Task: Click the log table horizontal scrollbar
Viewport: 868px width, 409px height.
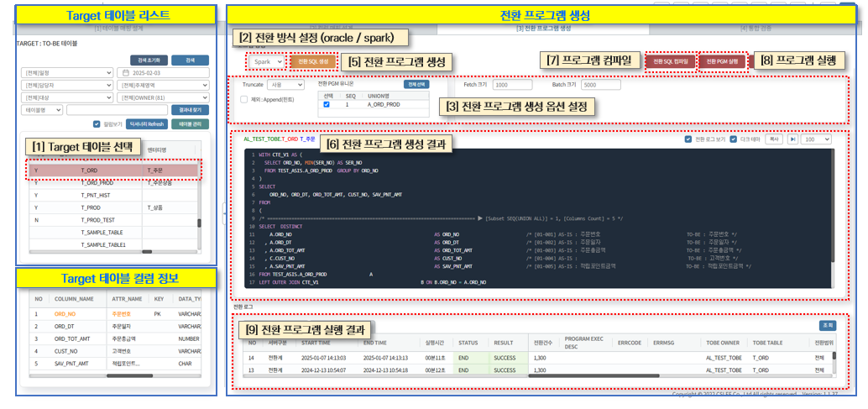Action: (x=594, y=375)
